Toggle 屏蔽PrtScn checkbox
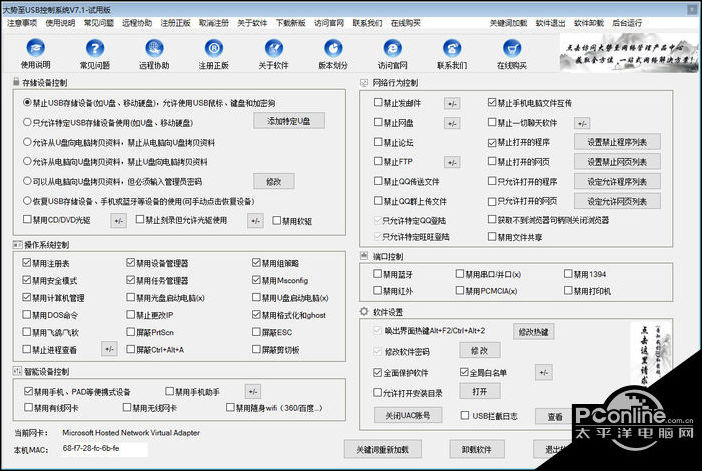The width and height of the screenshot is (702, 471). click(x=131, y=332)
